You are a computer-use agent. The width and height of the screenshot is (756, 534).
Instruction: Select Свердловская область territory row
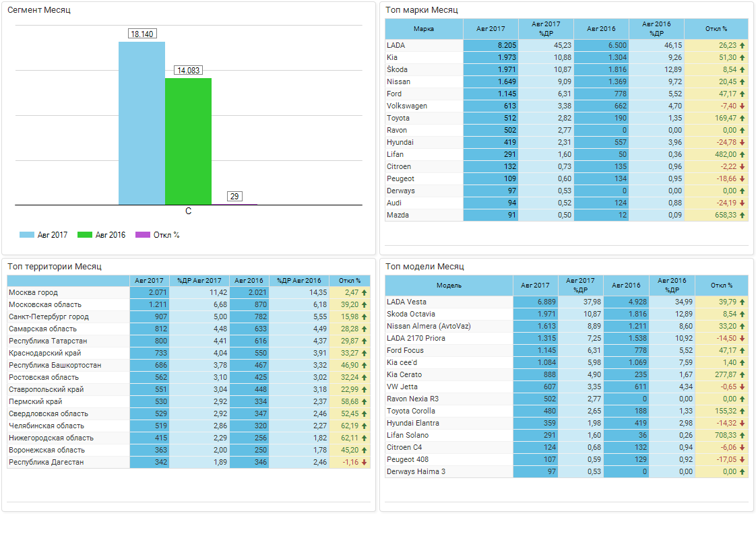pyautogui.click(x=189, y=413)
